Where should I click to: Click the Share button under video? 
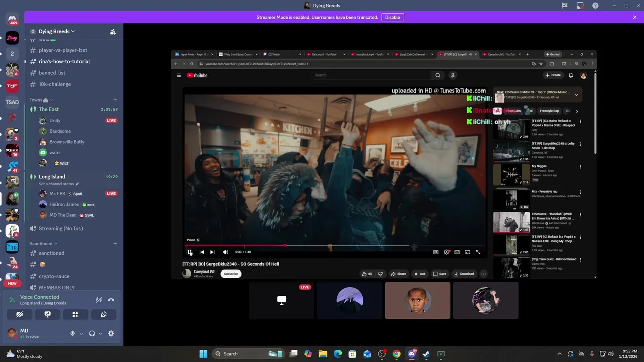click(398, 274)
